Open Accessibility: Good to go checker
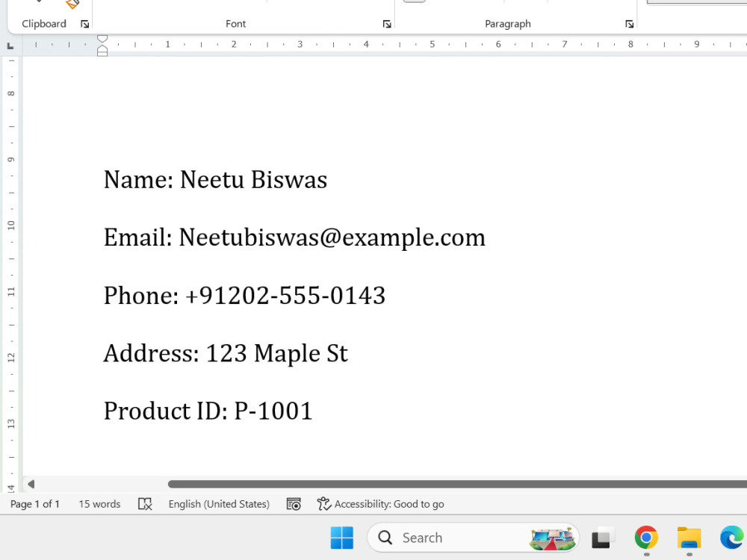 [x=381, y=504]
